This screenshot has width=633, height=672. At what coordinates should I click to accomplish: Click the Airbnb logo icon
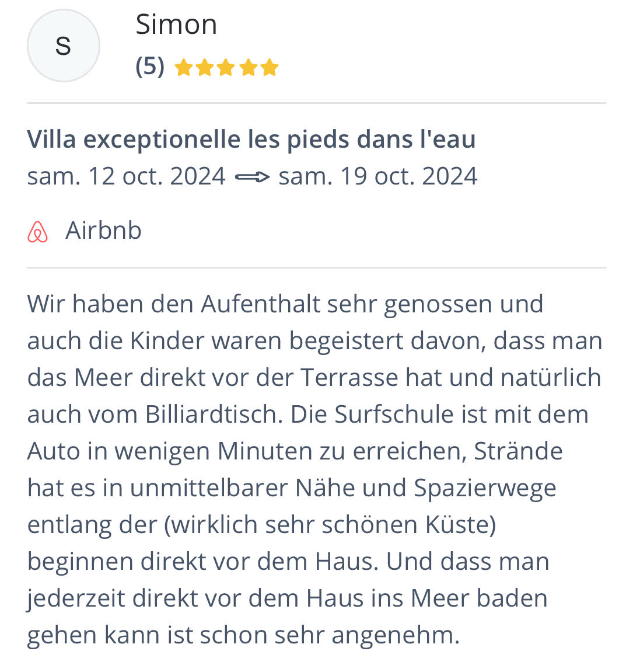point(38,232)
